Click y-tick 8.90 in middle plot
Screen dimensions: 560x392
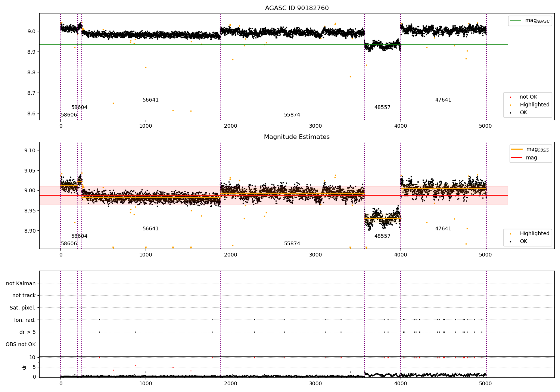pos(30,231)
